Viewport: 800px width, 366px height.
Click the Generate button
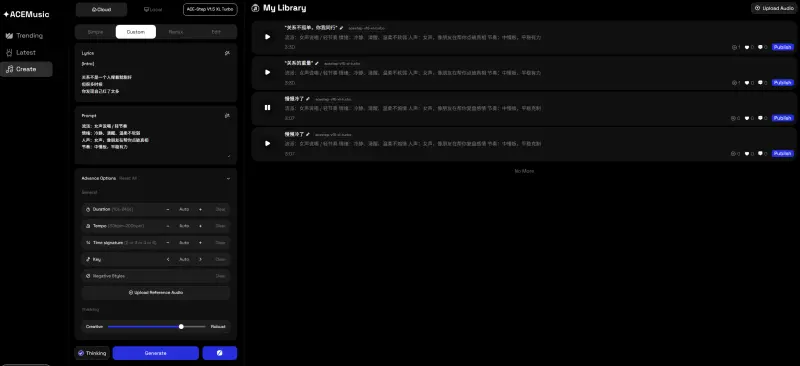[156, 353]
